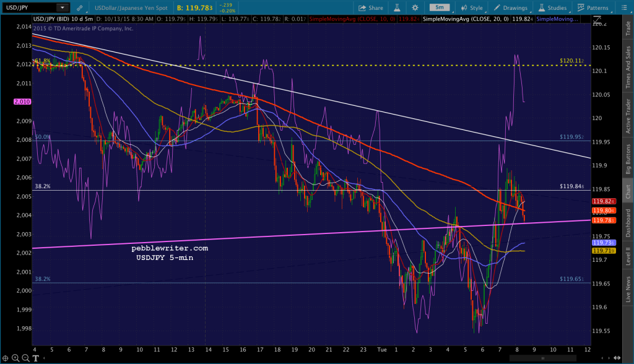This screenshot has width=634, height=364.
Task: Click the D: 10/13/15 8:30 AM date readout
Action: point(125,19)
